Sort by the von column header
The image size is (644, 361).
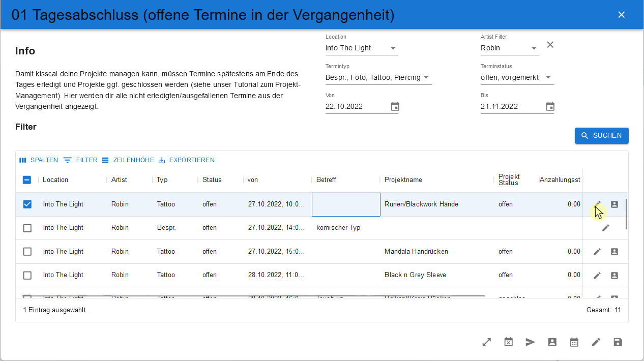pos(253,179)
